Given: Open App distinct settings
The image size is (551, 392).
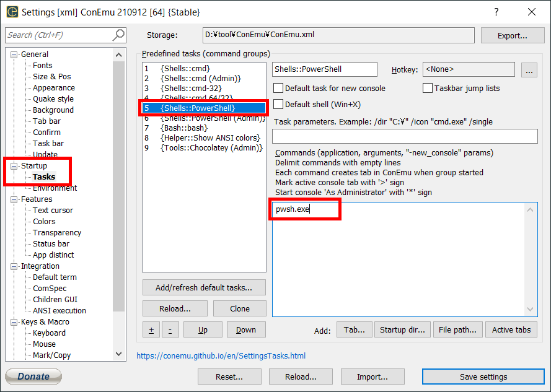Looking at the screenshot, I should pos(53,255).
